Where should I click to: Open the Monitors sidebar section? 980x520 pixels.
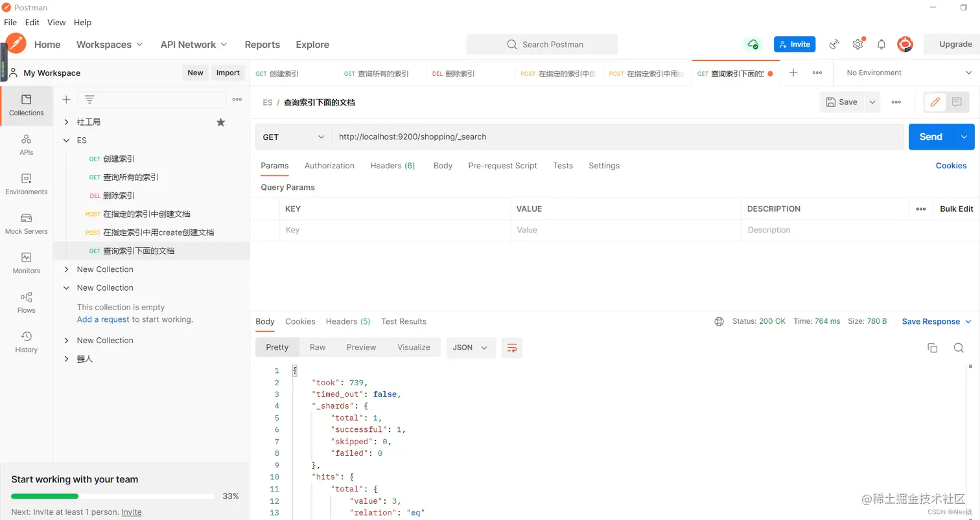click(x=27, y=263)
